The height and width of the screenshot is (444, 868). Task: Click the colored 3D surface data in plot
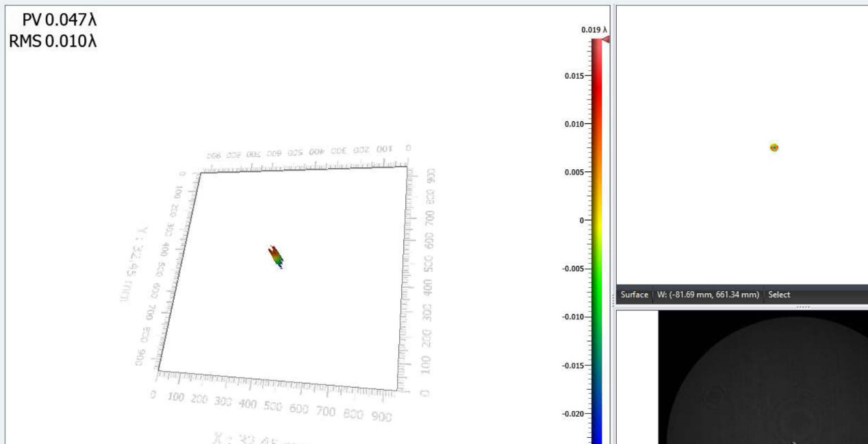pyautogui.click(x=275, y=256)
